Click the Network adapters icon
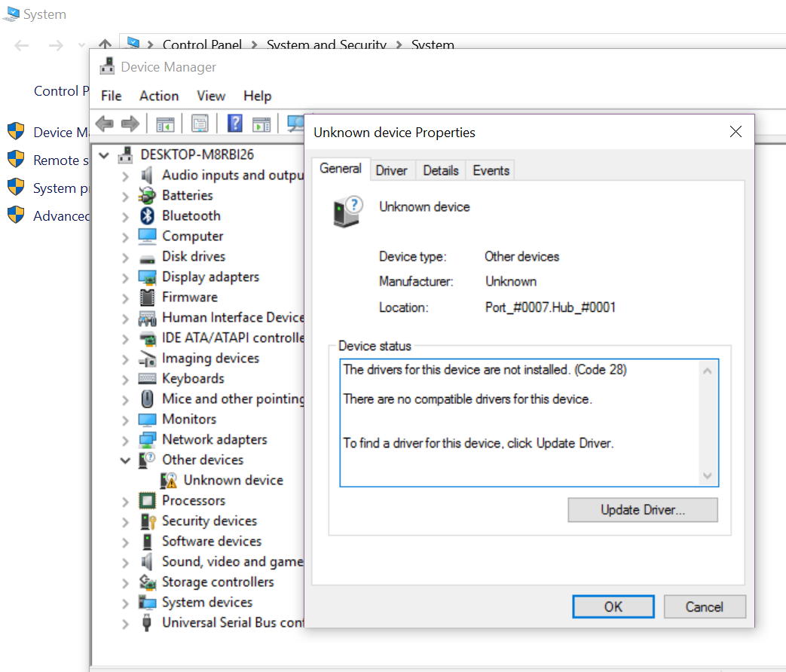This screenshot has height=672, width=786. (147, 439)
